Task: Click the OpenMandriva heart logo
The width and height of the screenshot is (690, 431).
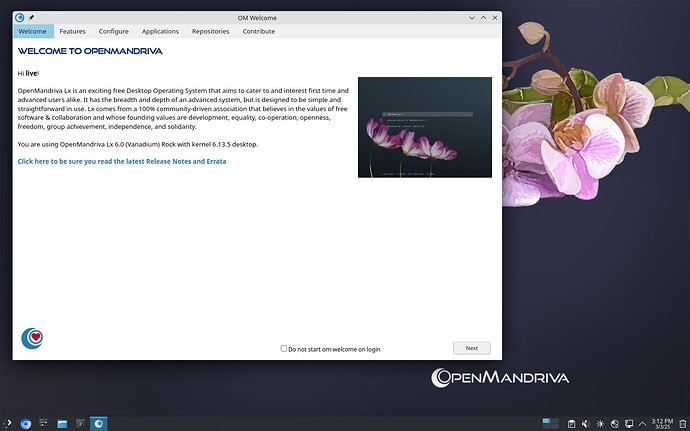Action: point(32,338)
